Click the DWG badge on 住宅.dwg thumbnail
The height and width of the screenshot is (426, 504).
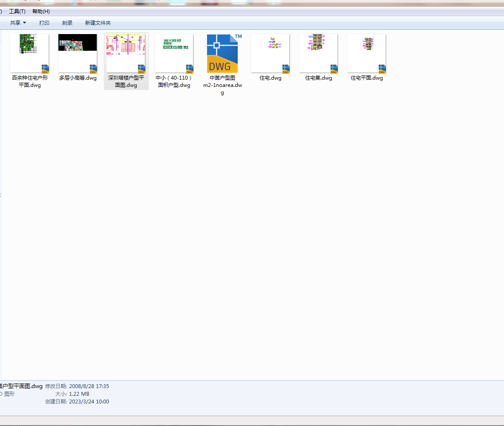286,69
